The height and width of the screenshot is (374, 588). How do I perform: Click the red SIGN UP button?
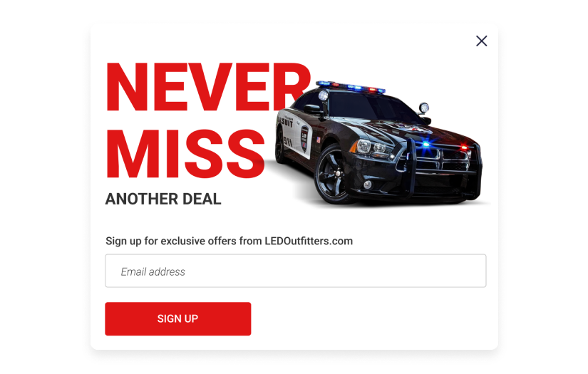point(177,319)
